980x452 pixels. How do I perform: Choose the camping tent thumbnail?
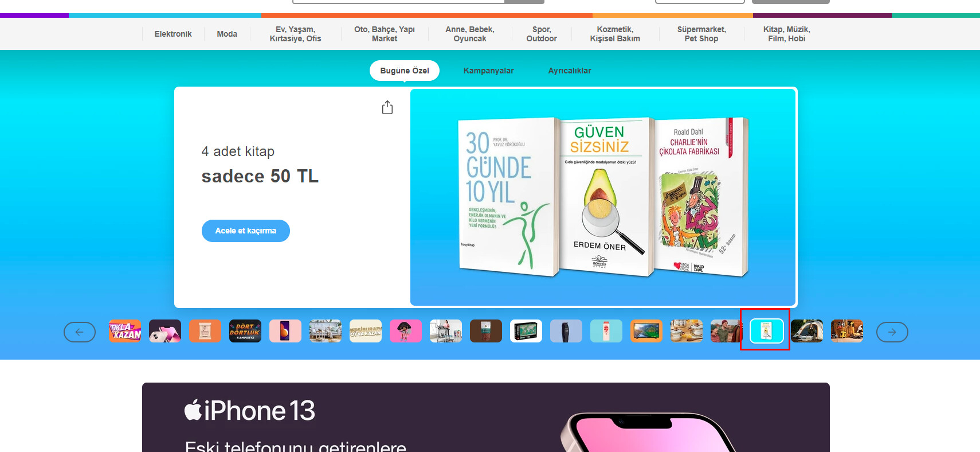pyautogui.click(x=806, y=331)
